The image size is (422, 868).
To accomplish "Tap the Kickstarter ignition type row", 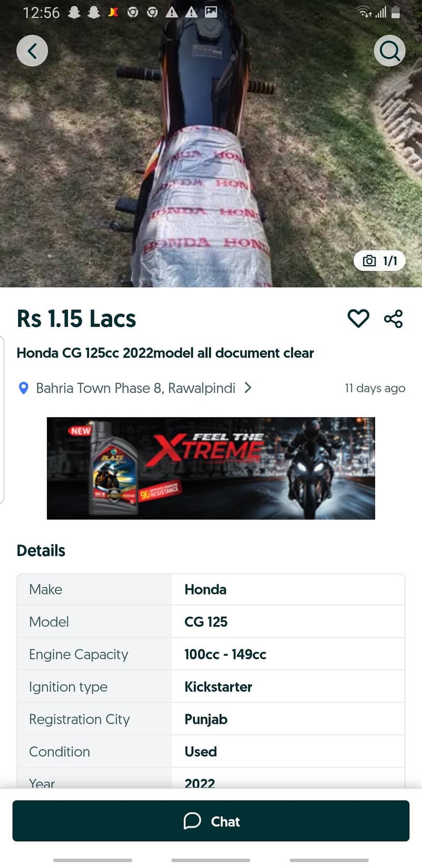I will (x=211, y=686).
